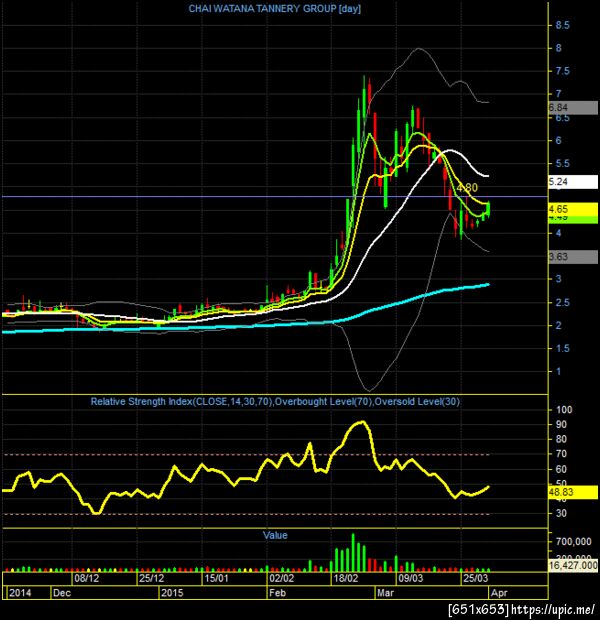Viewport: 600px width, 620px height.
Task: Click the Apr month label
Action: [499, 593]
